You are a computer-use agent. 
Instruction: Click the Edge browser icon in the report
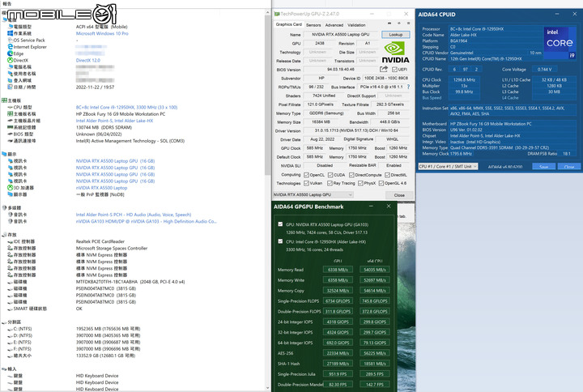pyautogui.click(x=10, y=53)
